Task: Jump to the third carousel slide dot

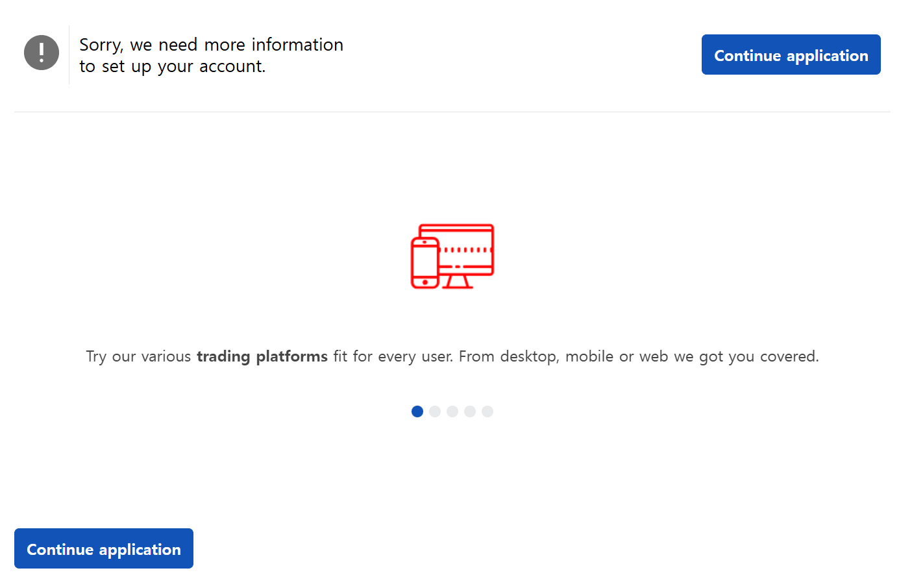Action: [452, 411]
